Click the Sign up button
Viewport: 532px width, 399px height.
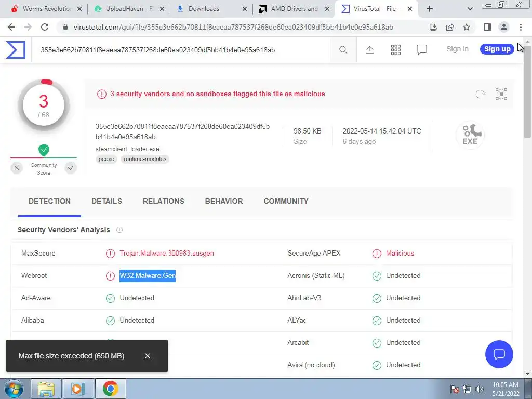[497, 49]
